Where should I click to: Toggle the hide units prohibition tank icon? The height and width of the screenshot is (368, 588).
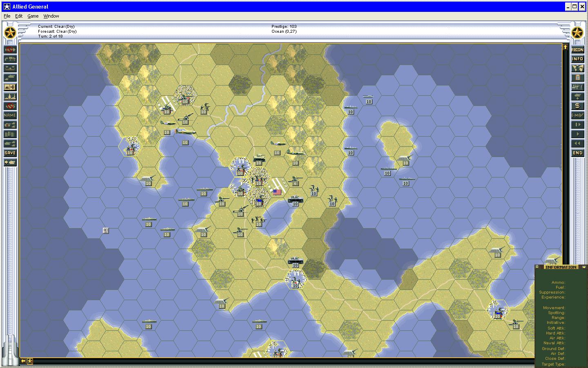10,106
